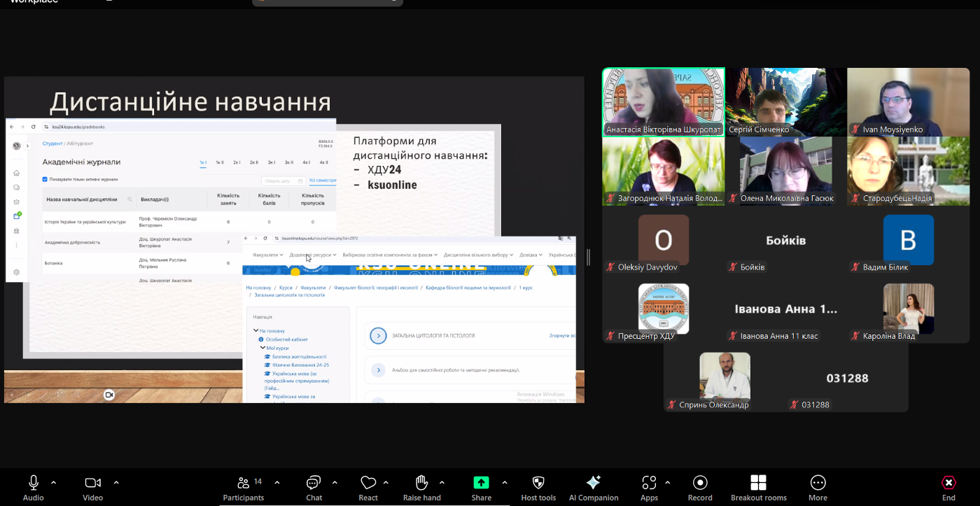Open the Apps menu
This screenshot has width=980, height=506.
pyautogui.click(x=649, y=488)
